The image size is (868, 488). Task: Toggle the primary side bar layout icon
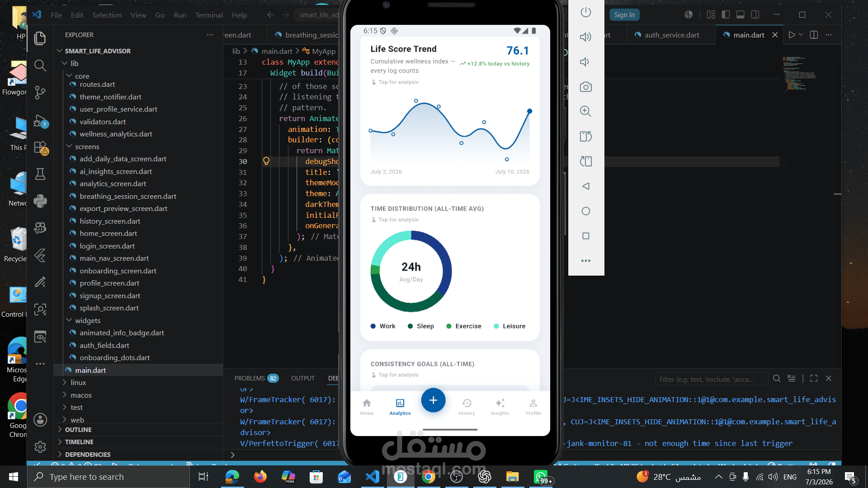click(726, 14)
